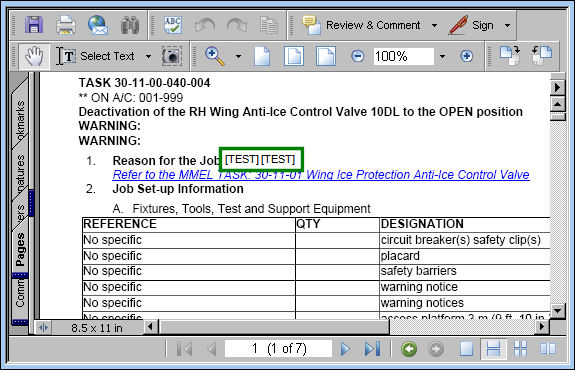Click the Job Set-up Information heading
The image size is (575, 370).
click(178, 189)
